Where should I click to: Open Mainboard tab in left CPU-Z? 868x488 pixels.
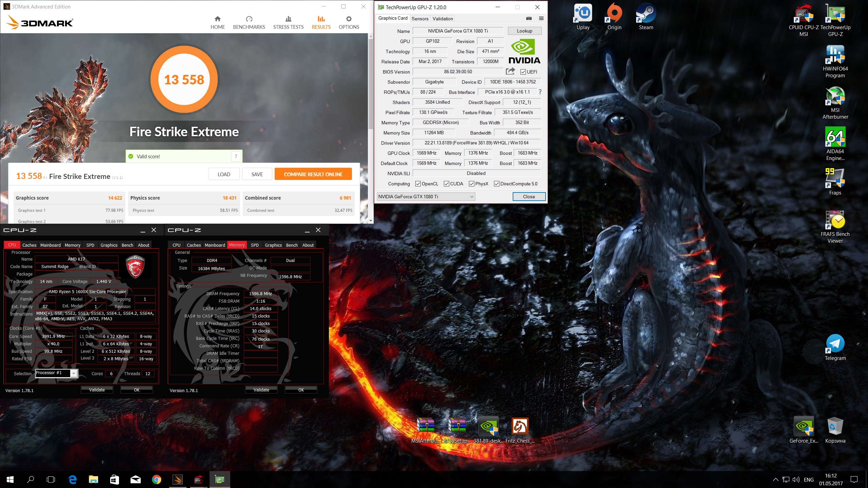51,245
